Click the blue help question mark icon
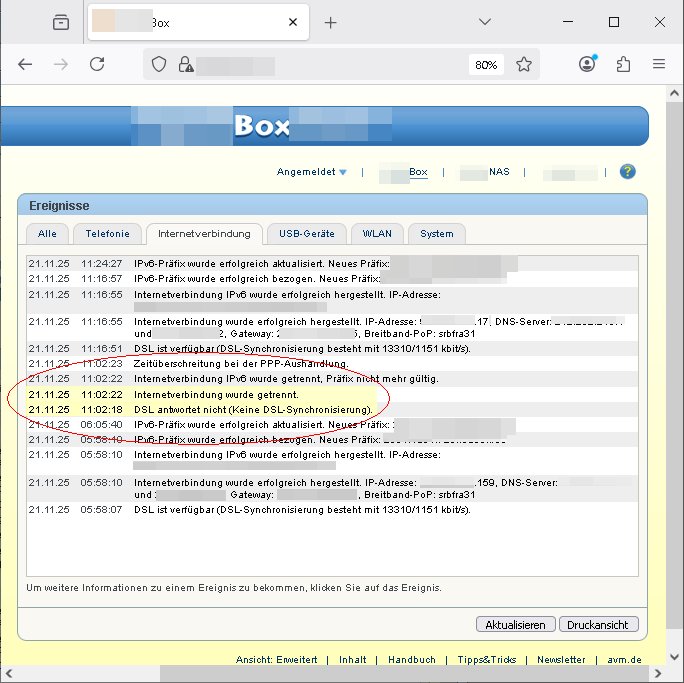 [628, 172]
